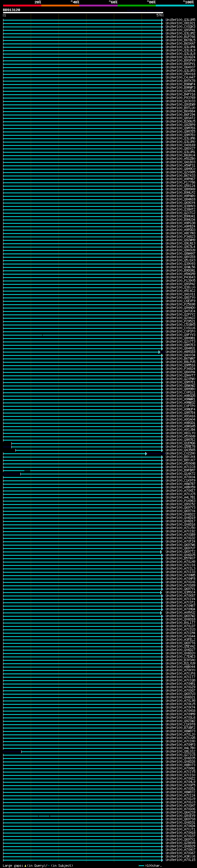Viewport: 197px width, 868px height.
Task: Select the UniRef100_A7XL15 entry
Action: (180, 860)
